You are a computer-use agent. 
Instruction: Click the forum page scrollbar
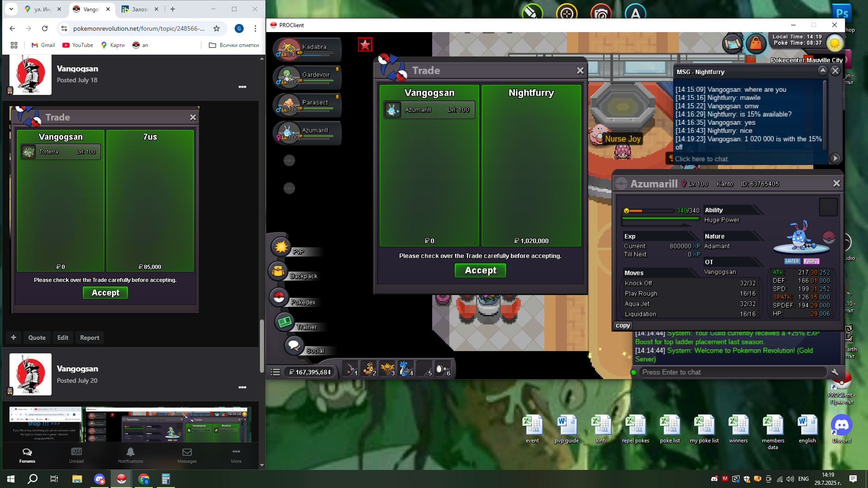262,347
